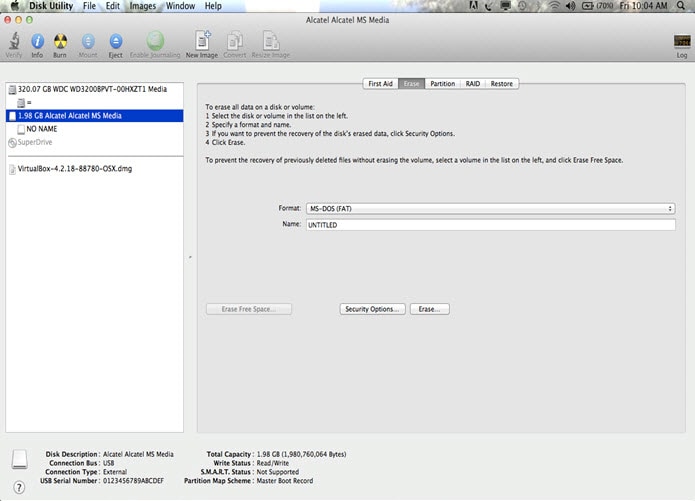Image resolution: width=695 pixels, height=501 pixels.
Task: Select VirtualBox-4.2.18-88780-OSX.dmg image
Action: (x=94, y=169)
